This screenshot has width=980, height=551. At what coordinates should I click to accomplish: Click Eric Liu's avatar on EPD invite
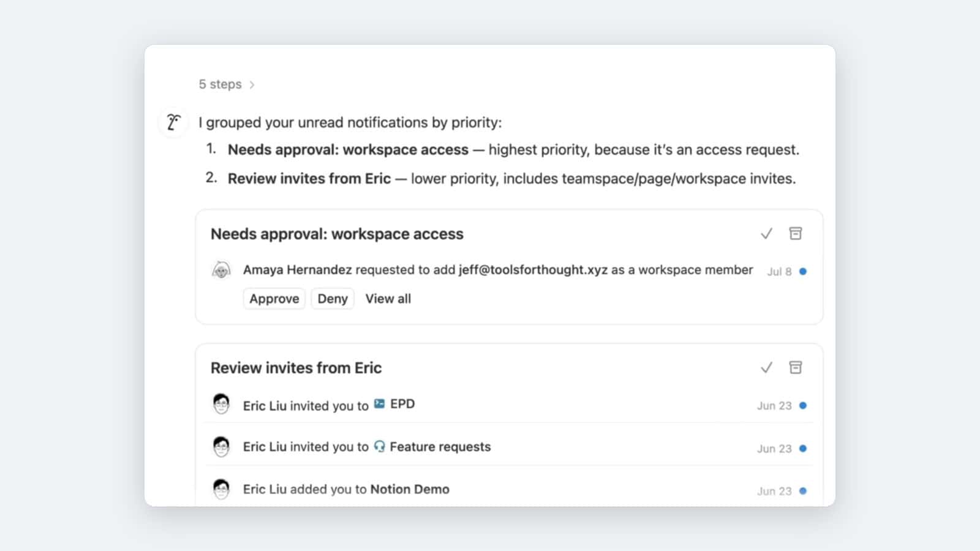click(x=221, y=404)
